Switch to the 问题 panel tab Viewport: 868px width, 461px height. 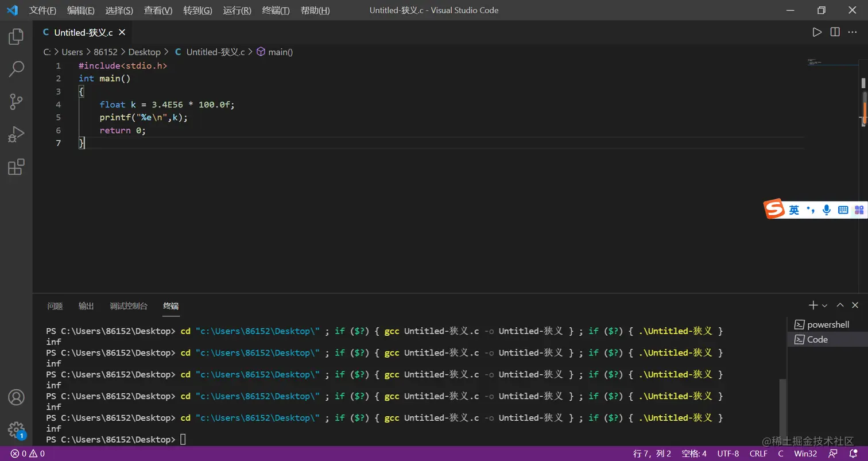coord(55,306)
